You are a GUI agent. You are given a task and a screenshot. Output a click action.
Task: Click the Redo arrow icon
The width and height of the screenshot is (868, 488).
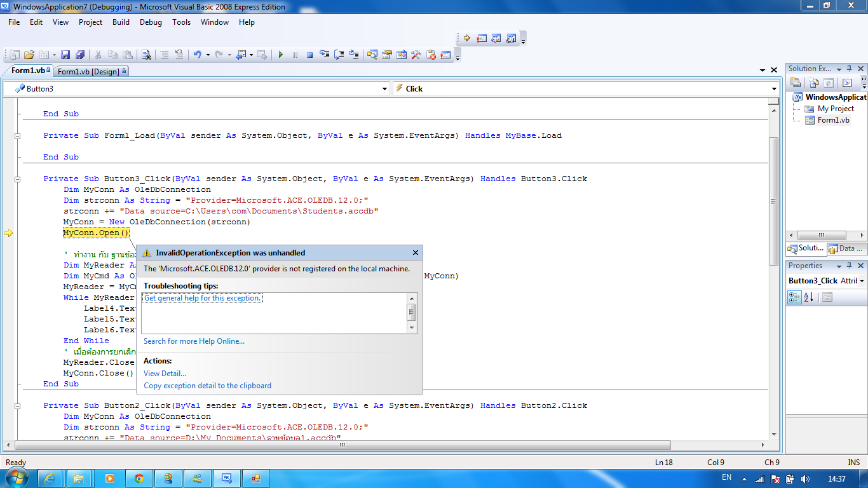[x=219, y=55]
